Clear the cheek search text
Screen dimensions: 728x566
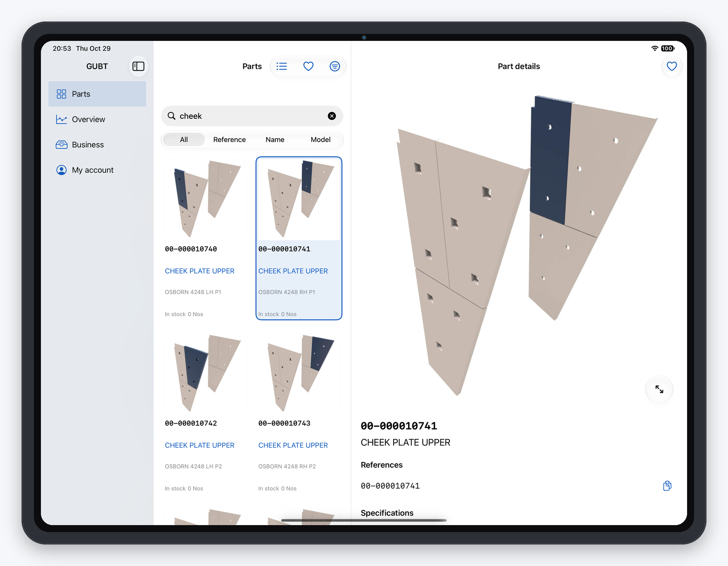[332, 116]
